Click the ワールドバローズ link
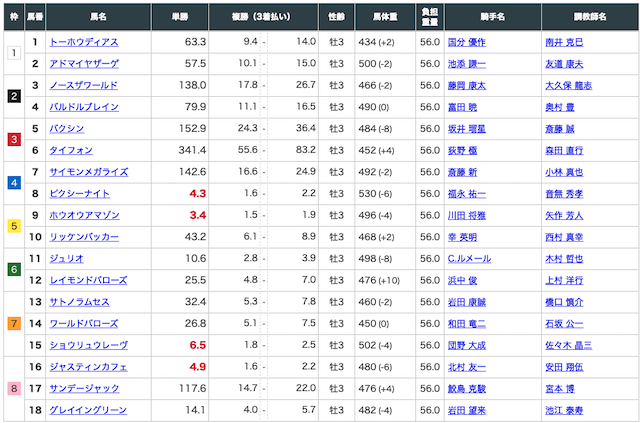The image size is (640, 423). [x=84, y=323]
